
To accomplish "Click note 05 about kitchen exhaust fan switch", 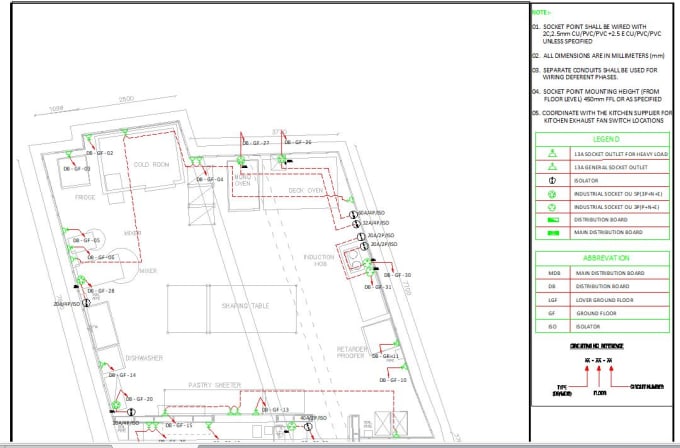I will [x=602, y=117].
